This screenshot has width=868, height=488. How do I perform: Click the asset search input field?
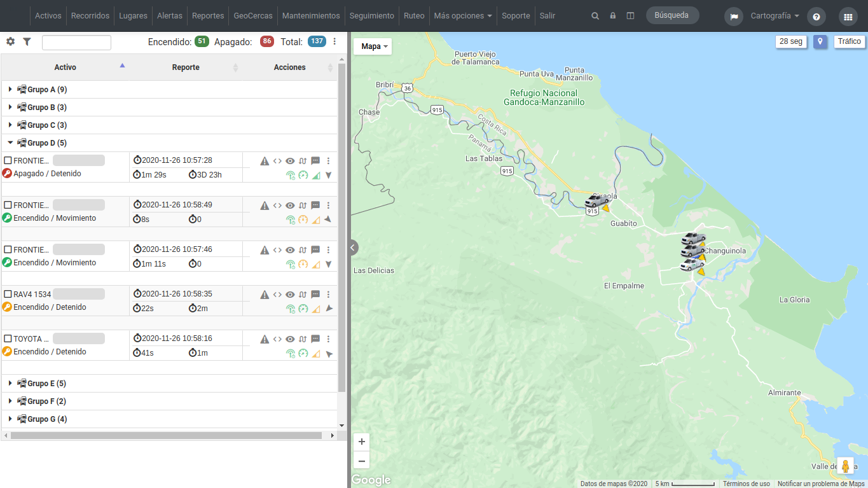click(x=76, y=43)
